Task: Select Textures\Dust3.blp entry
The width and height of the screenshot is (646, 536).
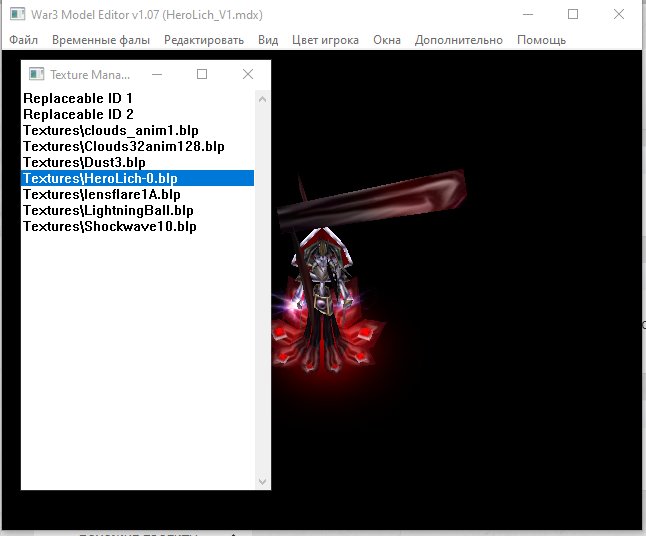Action: [138, 162]
